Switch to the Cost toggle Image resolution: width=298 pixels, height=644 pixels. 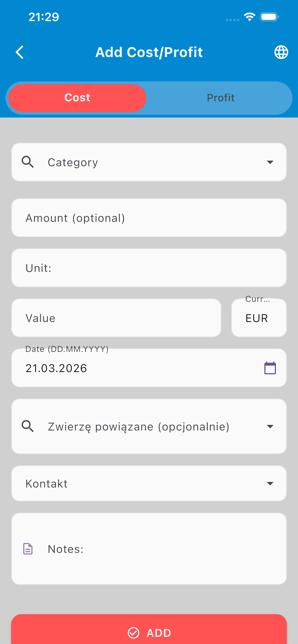77,98
